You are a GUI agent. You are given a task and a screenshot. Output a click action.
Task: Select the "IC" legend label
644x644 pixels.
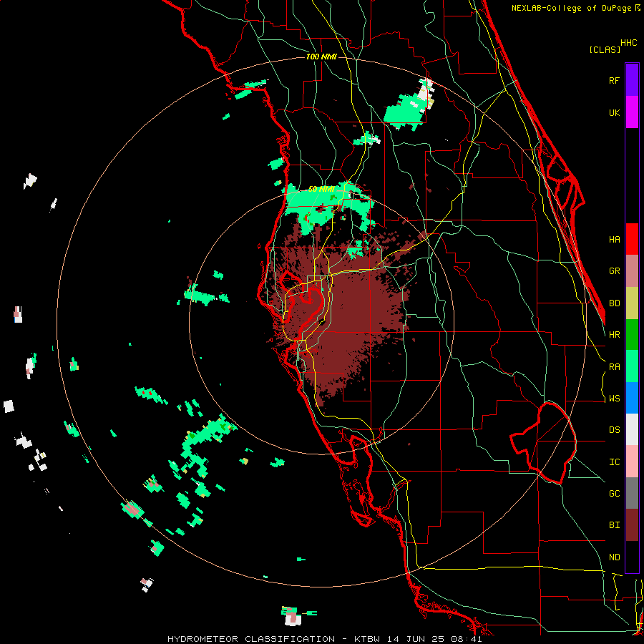coord(614,462)
